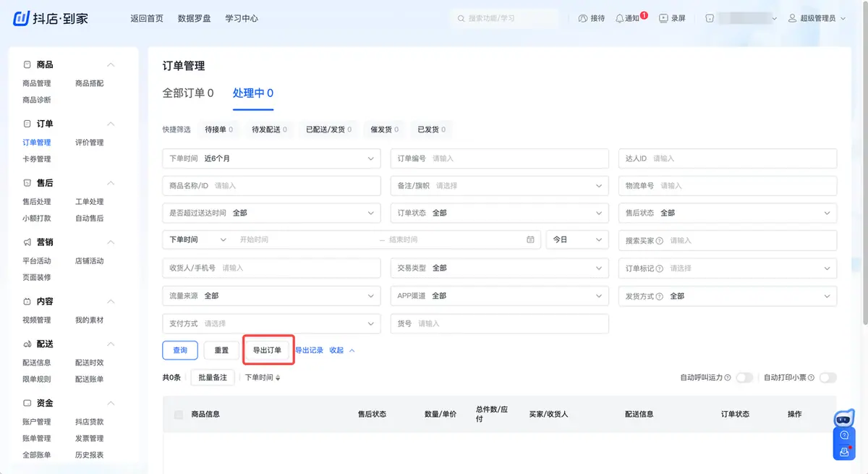Open the 流量来源 dropdown
Screen dimensions: 868x474
point(271,296)
